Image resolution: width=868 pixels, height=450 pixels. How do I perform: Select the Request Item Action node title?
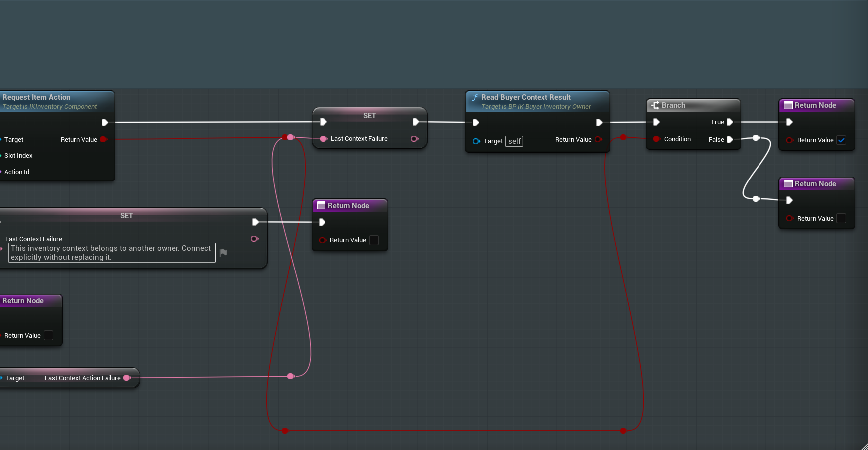[36, 97]
